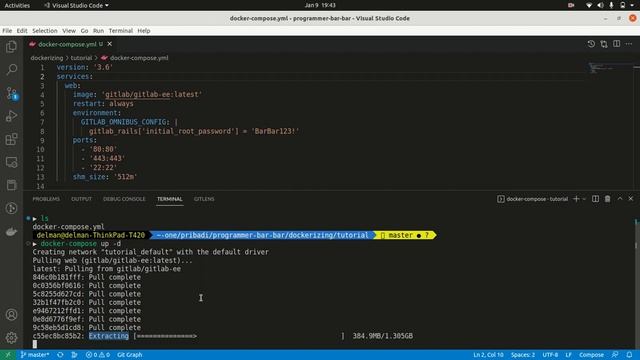
Task: Select the Terminal panel tab
Action: tap(169, 199)
